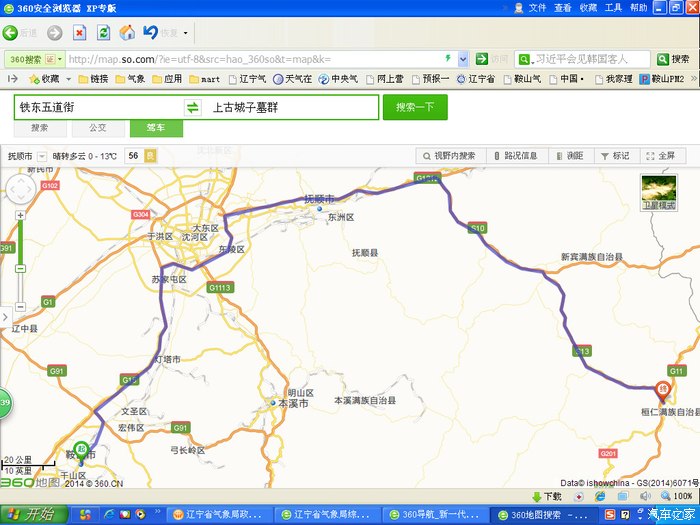Click the start location field 铁东五道街
This screenshot has width=700, height=525.
[99, 107]
